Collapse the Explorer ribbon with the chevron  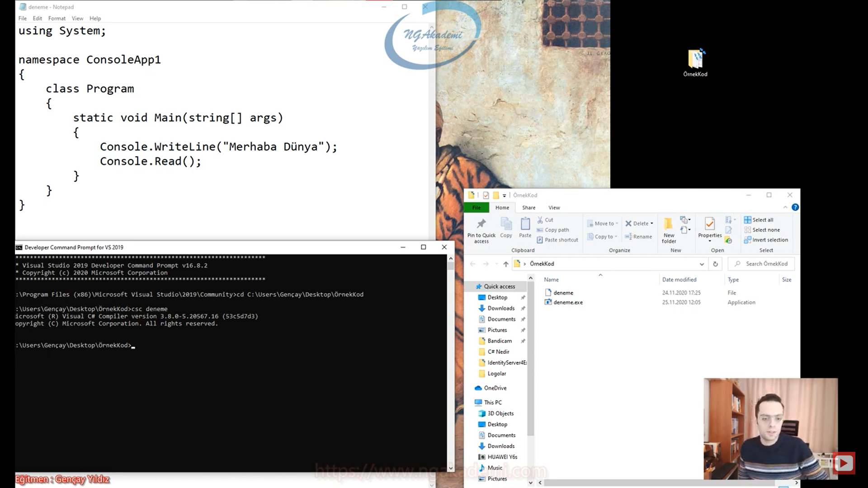click(785, 207)
